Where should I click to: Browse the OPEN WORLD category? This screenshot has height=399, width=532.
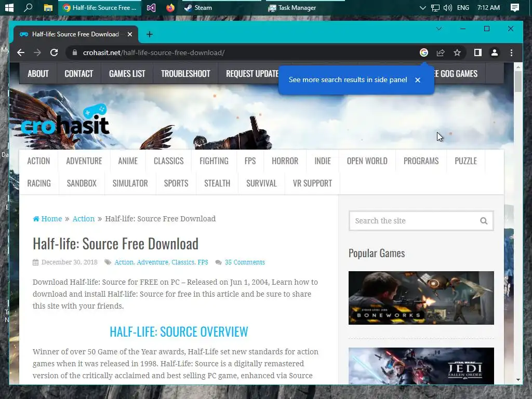point(367,161)
